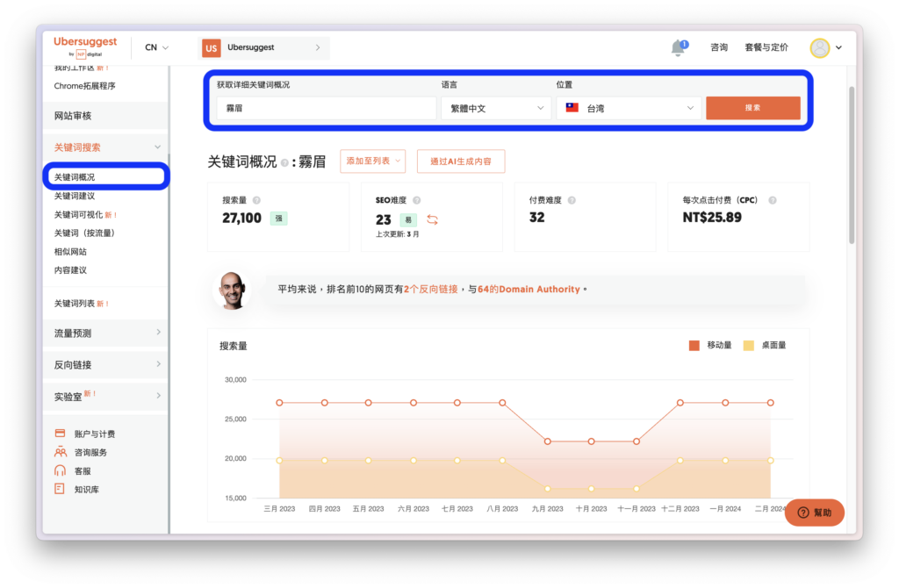
Task: Click SEO difficulty help question mark
Action: (x=417, y=200)
